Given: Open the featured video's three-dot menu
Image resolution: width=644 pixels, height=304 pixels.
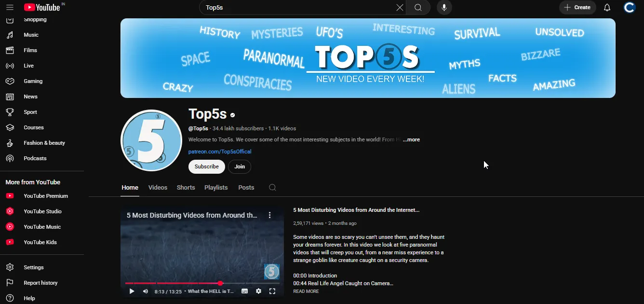Looking at the screenshot, I should [270, 215].
